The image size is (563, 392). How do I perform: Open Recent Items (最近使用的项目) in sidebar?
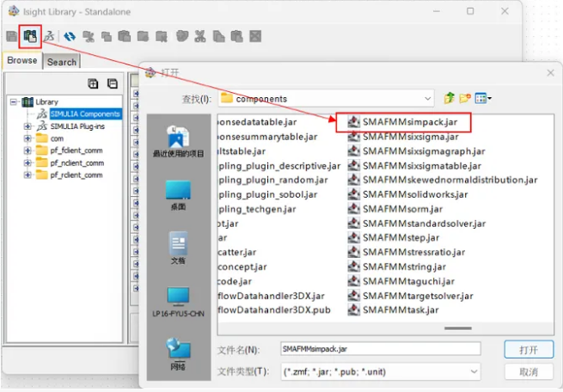point(178,142)
